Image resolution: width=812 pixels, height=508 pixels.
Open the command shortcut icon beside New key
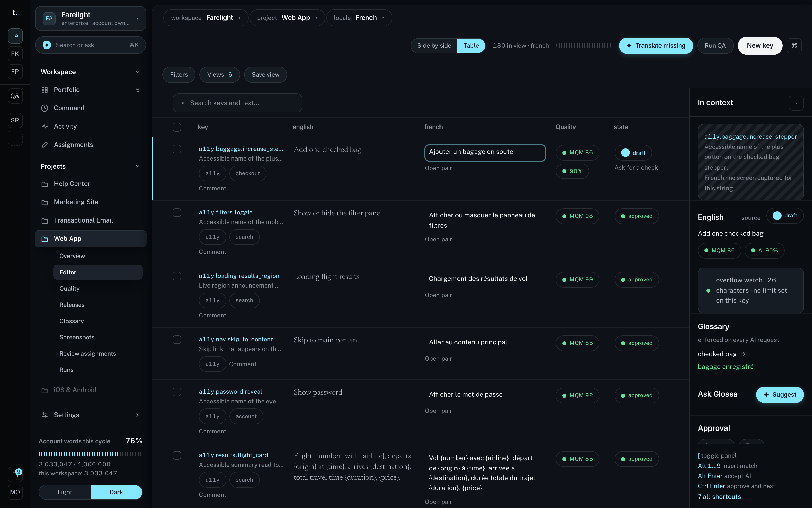click(x=794, y=46)
